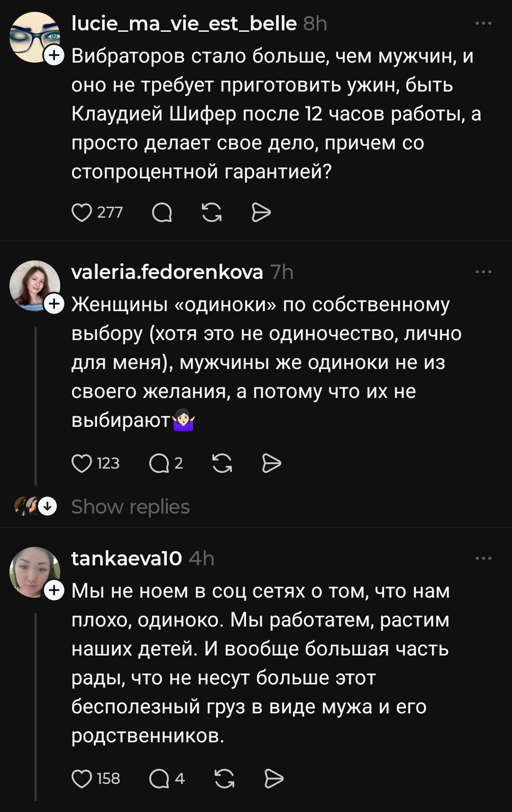Viewport: 512px width, 812px height.
Task: Open more options for lucie_ma_vie_est_belle's post
Action: click(x=483, y=23)
